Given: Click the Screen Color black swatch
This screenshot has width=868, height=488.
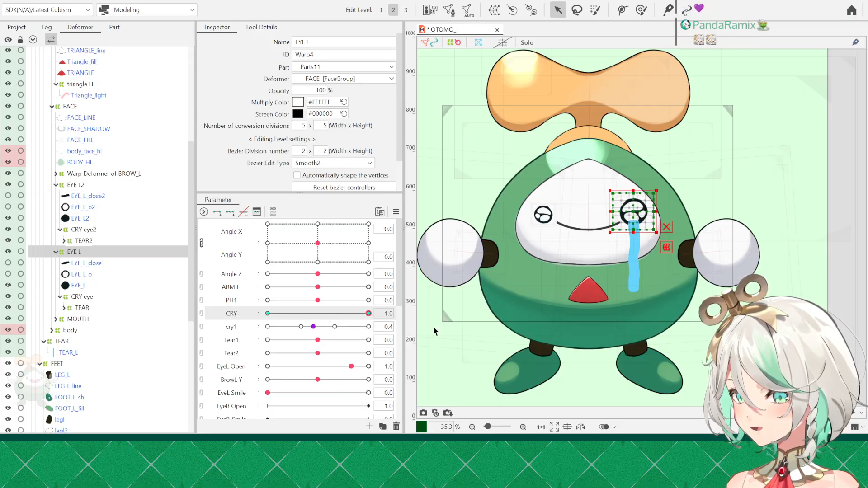Looking at the screenshot, I should 298,114.
